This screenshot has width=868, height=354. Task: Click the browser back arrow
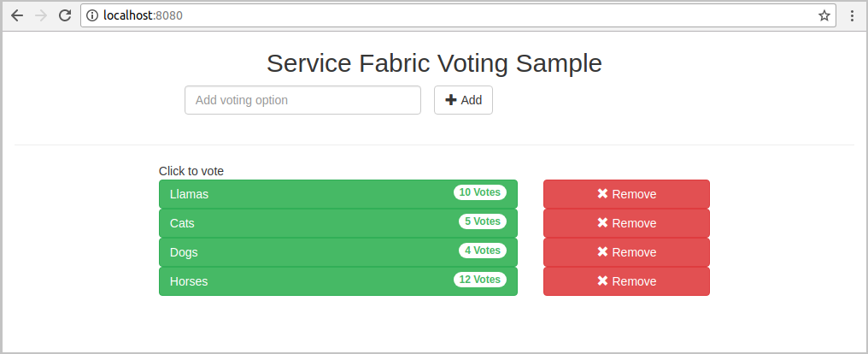(17, 15)
